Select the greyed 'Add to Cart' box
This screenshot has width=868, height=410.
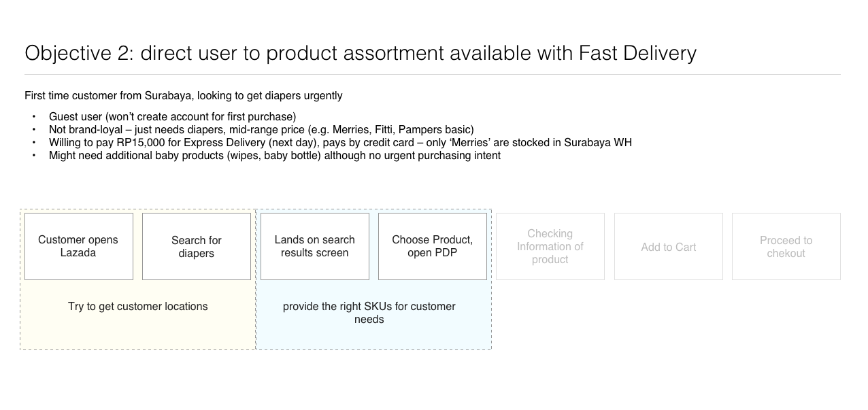668,247
